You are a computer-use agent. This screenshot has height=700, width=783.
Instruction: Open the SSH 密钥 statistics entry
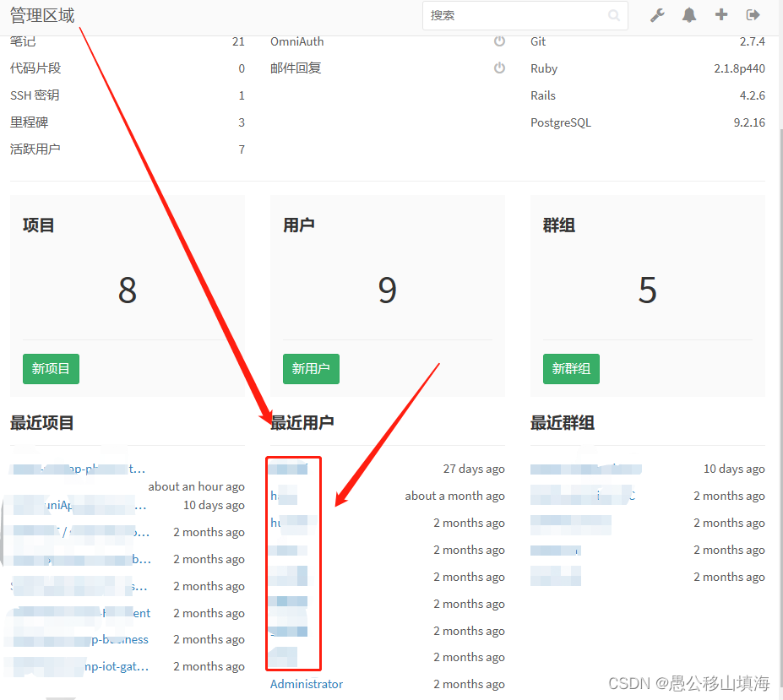[x=34, y=95]
